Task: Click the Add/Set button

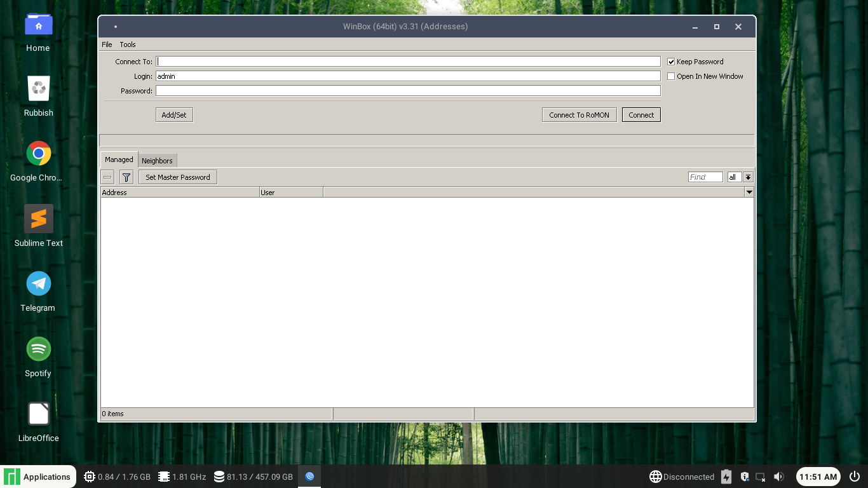Action: tap(174, 115)
